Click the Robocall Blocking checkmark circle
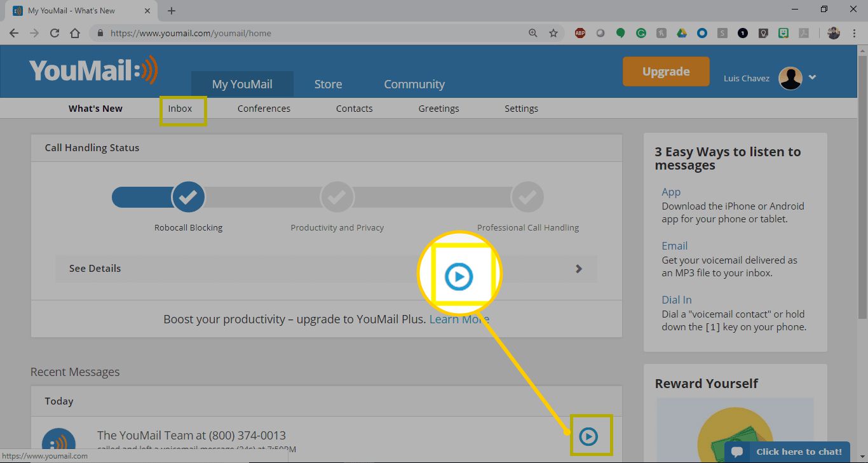The width and height of the screenshot is (868, 463). point(188,198)
